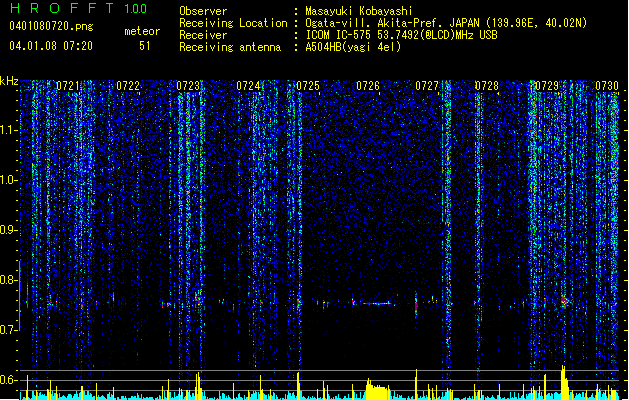Click the 0723 time marker
Viewport: 629px width, 400px height.
tap(188, 86)
